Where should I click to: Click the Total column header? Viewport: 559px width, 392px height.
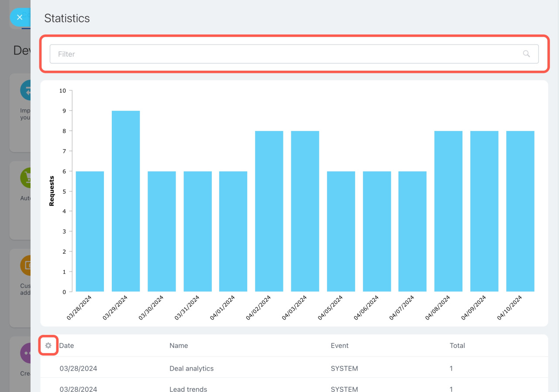coord(457,345)
